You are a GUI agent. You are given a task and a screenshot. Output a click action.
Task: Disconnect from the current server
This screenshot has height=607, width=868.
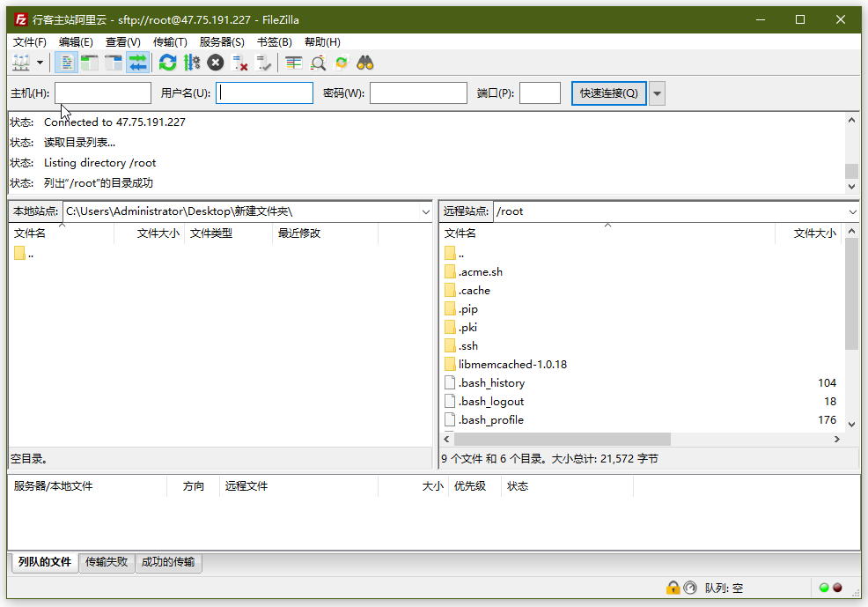coord(239,63)
